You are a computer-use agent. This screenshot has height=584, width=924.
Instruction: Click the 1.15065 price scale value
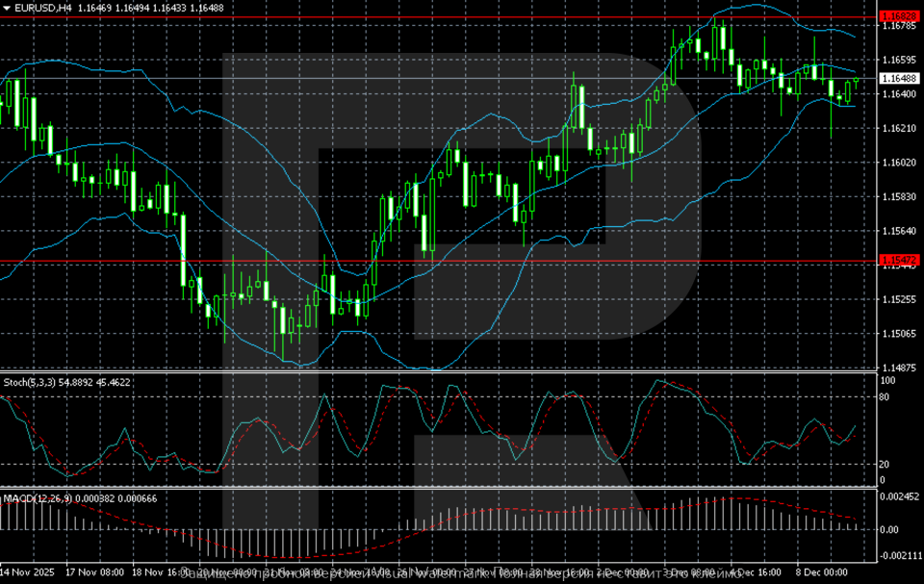[x=897, y=334]
